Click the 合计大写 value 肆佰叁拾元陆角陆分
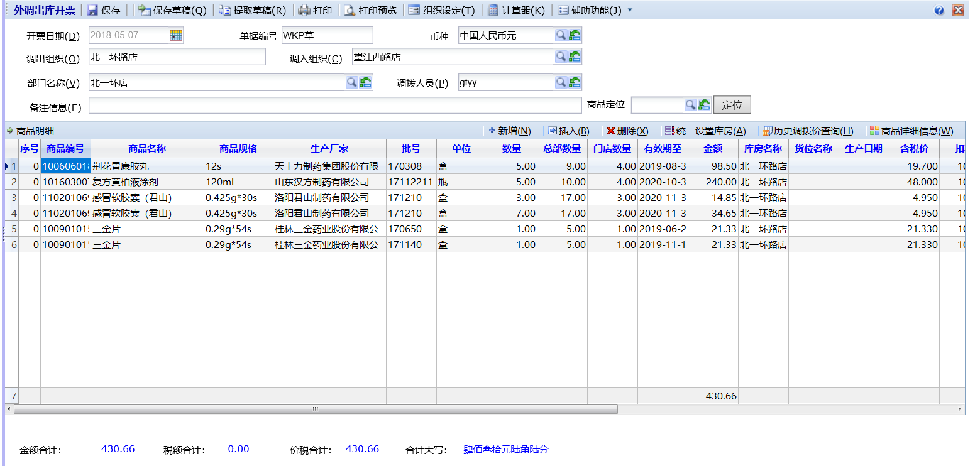This screenshot has height=466, width=980. (506, 450)
